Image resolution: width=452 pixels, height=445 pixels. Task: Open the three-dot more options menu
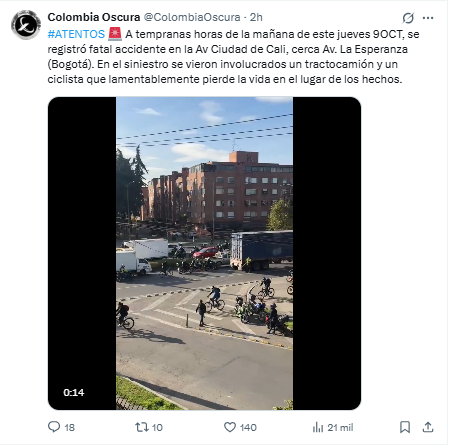428,18
